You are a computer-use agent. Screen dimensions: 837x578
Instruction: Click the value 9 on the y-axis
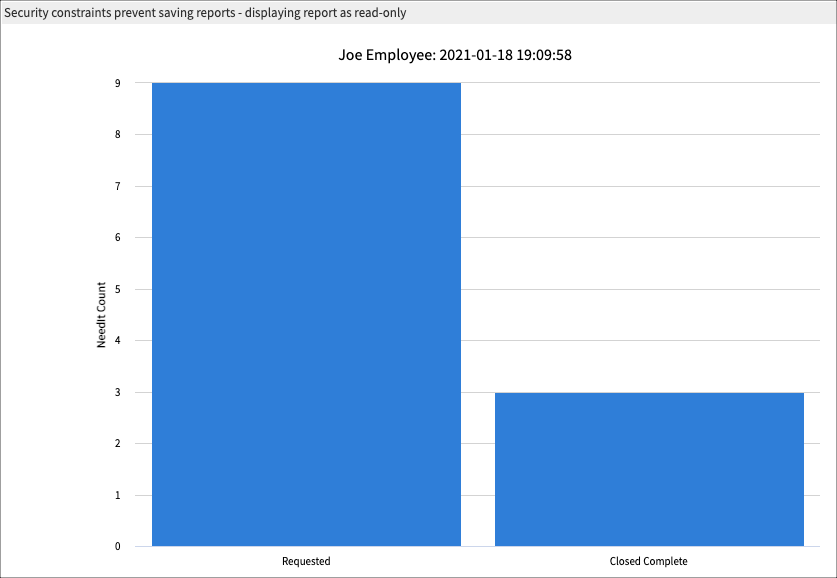116,82
